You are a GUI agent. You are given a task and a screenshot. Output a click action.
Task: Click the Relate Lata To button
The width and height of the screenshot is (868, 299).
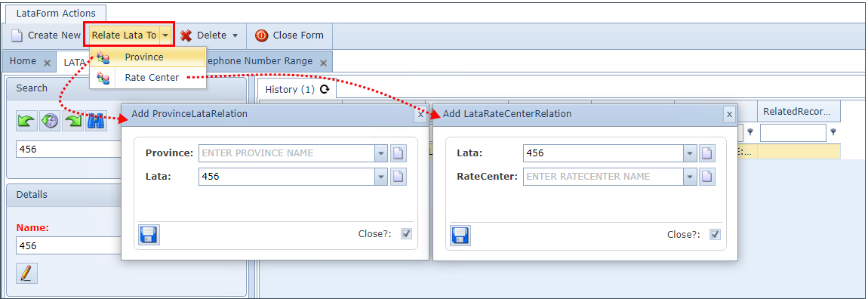tap(124, 35)
